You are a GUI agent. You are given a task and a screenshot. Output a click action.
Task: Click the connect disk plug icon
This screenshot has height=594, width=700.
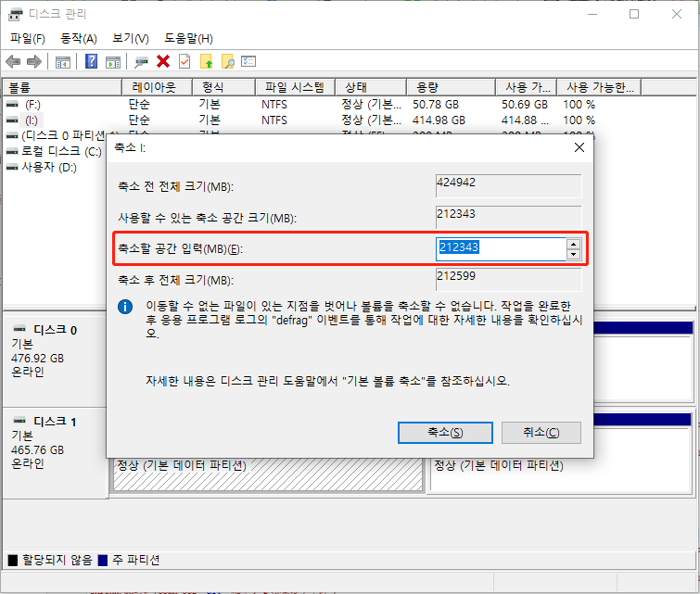point(141,62)
